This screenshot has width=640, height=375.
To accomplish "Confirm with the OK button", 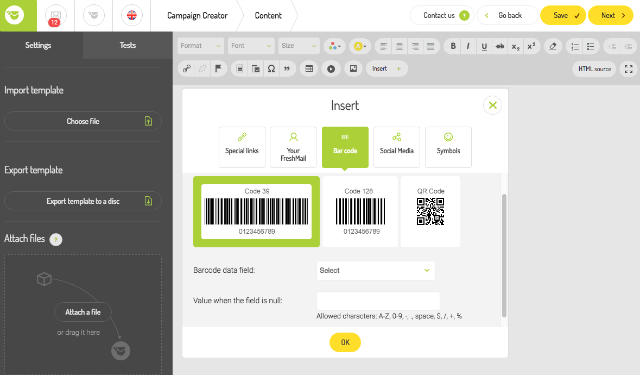I will [345, 342].
